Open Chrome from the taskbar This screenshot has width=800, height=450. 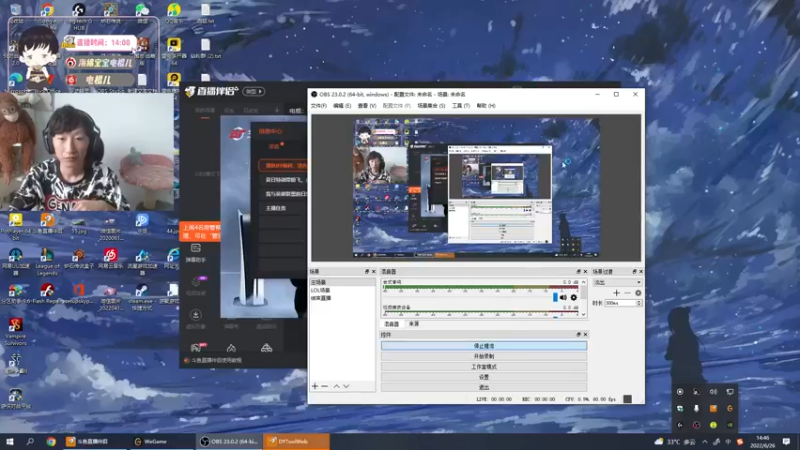point(51,441)
